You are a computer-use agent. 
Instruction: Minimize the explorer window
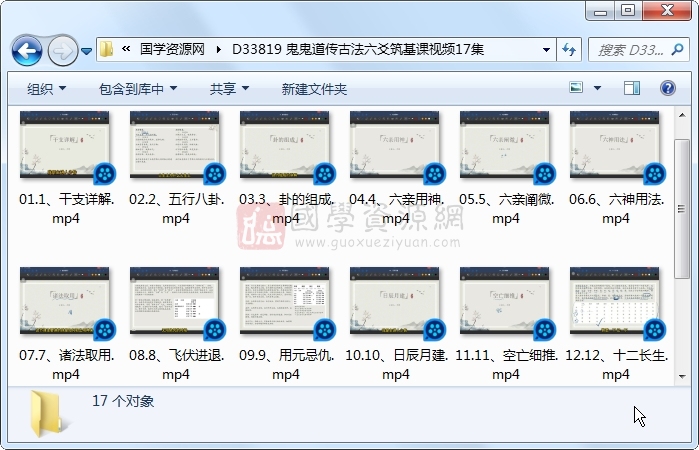pos(600,11)
